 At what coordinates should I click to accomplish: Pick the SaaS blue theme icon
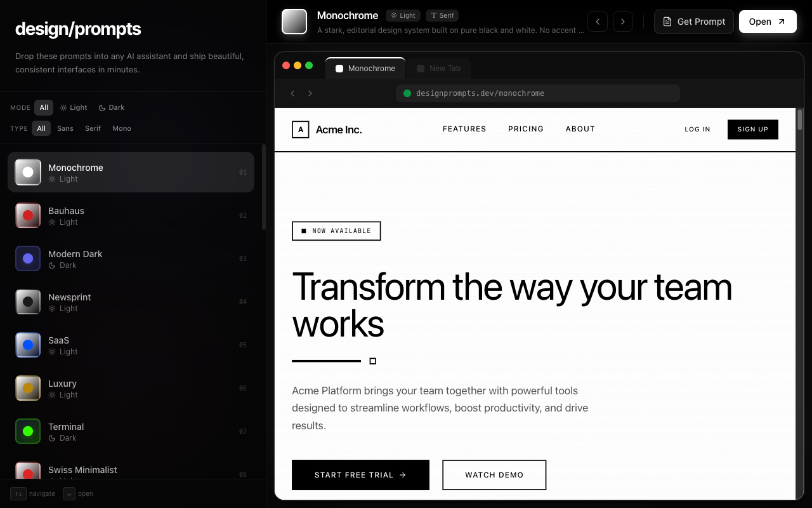[x=28, y=345]
